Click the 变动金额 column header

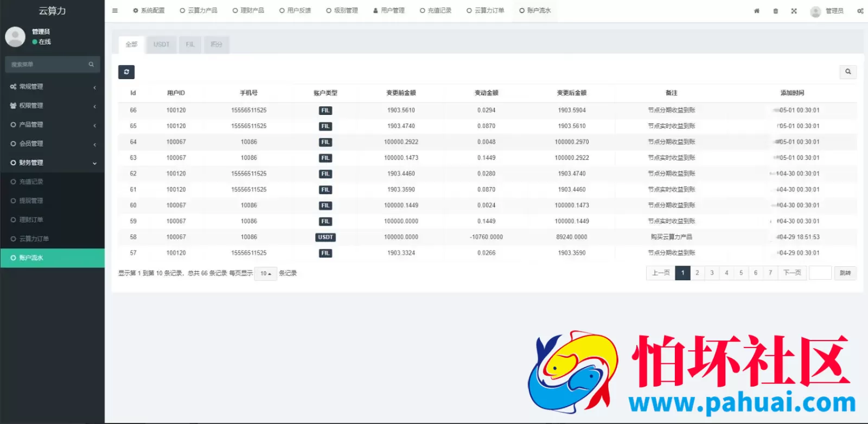[486, 93]
